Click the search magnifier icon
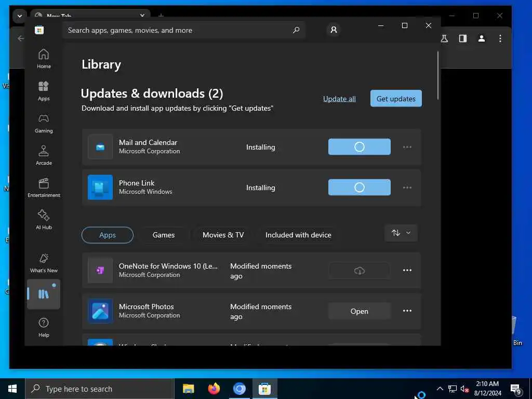Viewport: 532px width, 399px height. 296,30
